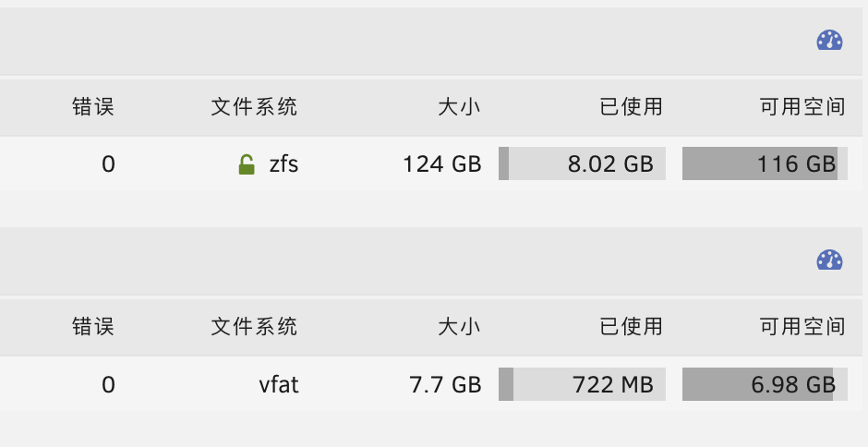
Task: Click the 已使用 header above 722 MB
Action: click(x=631, y=326)
